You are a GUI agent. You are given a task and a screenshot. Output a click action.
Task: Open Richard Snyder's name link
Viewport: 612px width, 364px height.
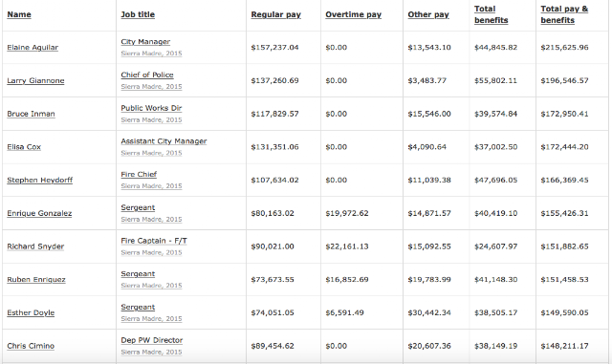pyautogui.click(x=35, y=246)
